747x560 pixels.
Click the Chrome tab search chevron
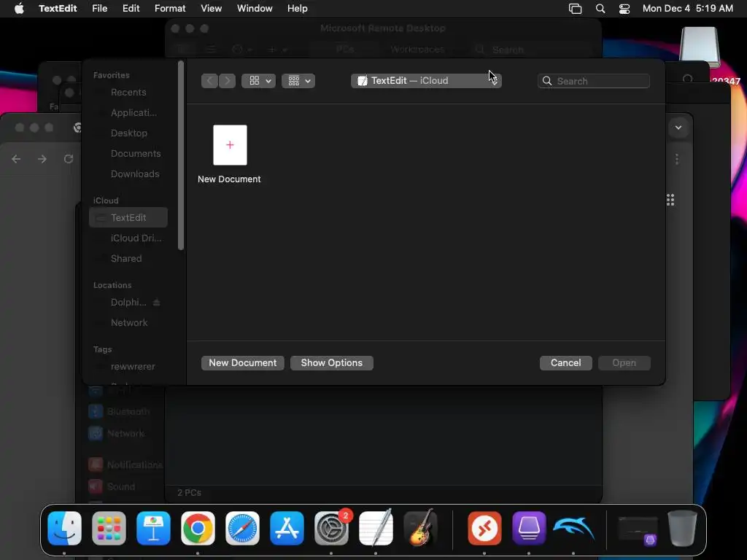click(678, 128)
